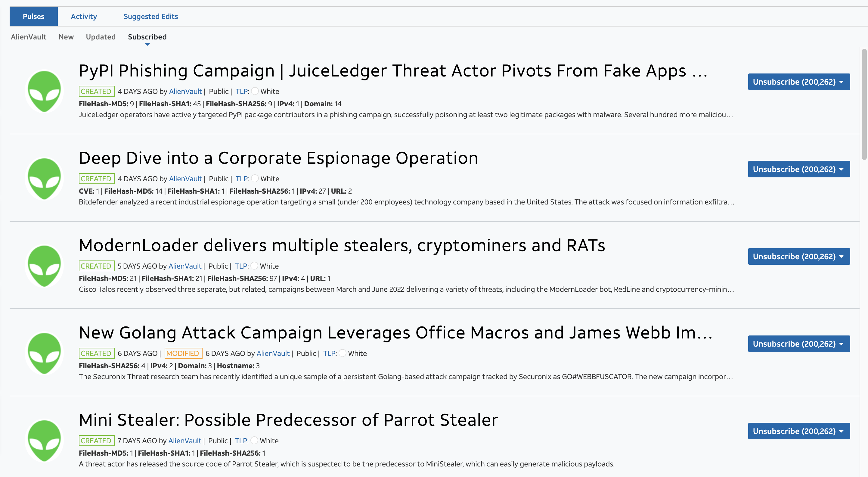Click the alien avatar beside Deep Dive pulse

[44, 178]
